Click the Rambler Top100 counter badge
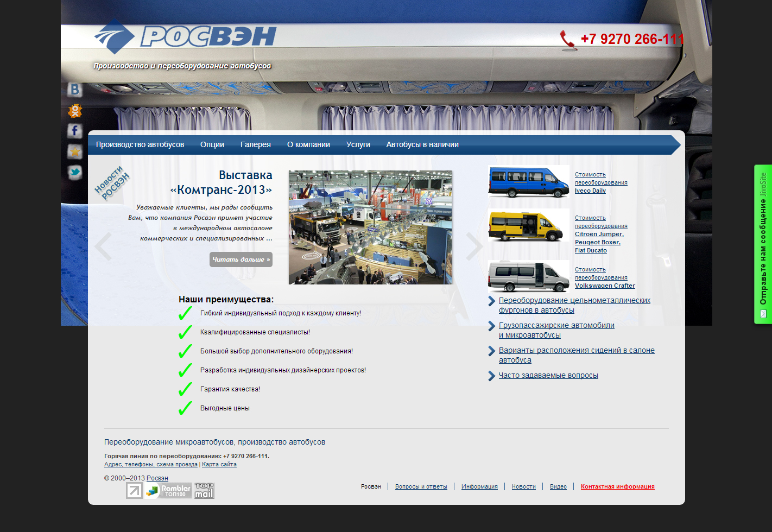 click(168, 491)
